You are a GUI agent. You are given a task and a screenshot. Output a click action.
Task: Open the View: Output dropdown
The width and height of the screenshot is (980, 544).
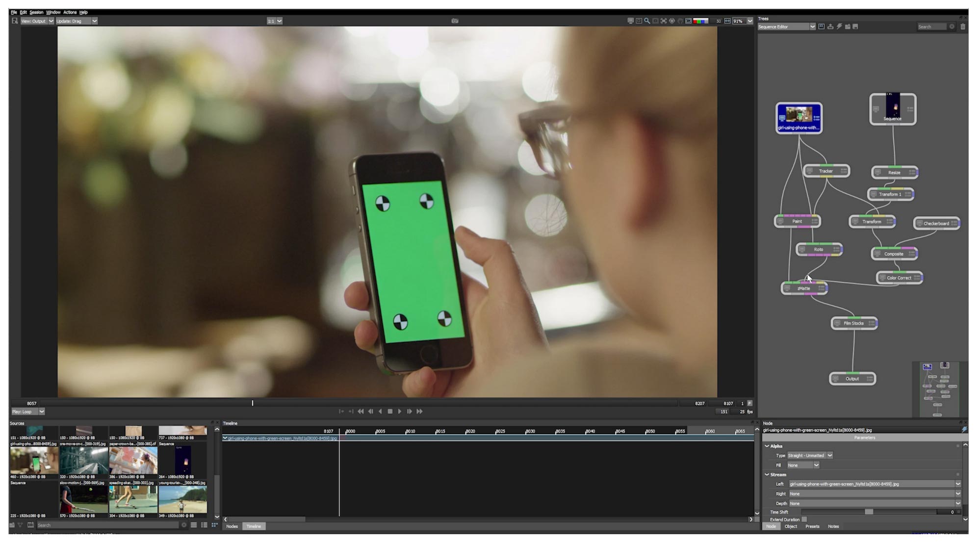pyautogui.click(x=37, y=21)
